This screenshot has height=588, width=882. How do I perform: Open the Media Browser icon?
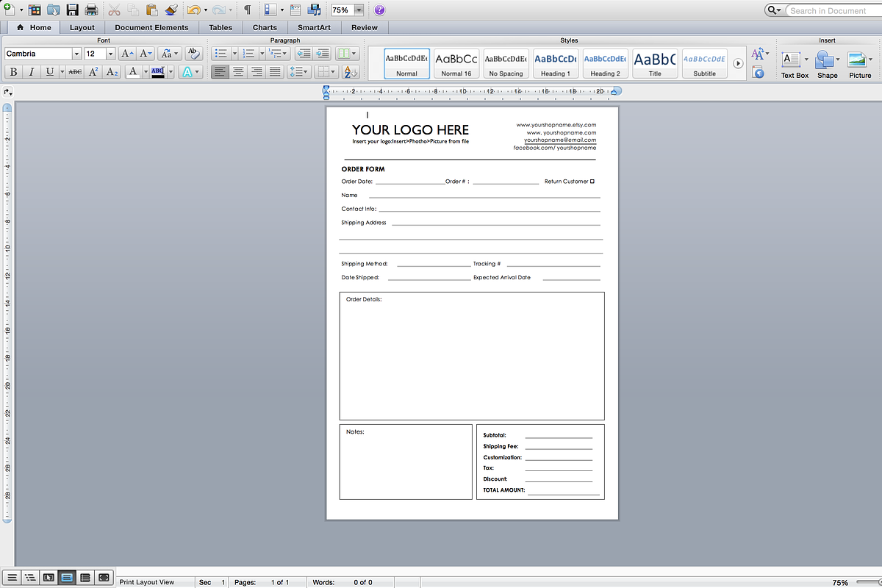point(315,10)
